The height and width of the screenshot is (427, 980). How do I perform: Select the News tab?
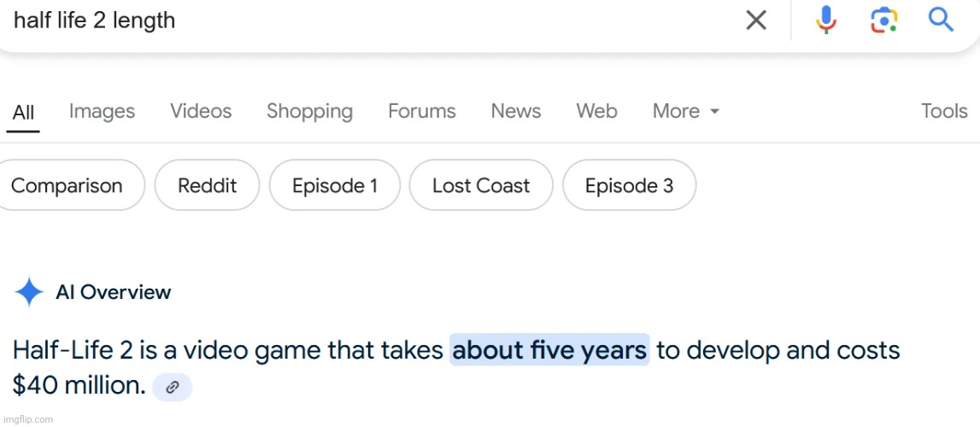coord(515,111)
